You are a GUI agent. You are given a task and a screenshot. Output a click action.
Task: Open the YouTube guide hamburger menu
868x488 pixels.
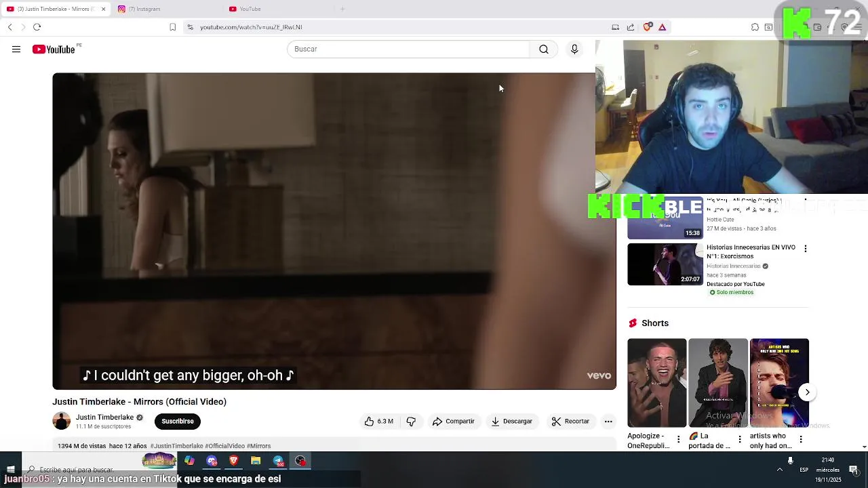coord(16,49)
